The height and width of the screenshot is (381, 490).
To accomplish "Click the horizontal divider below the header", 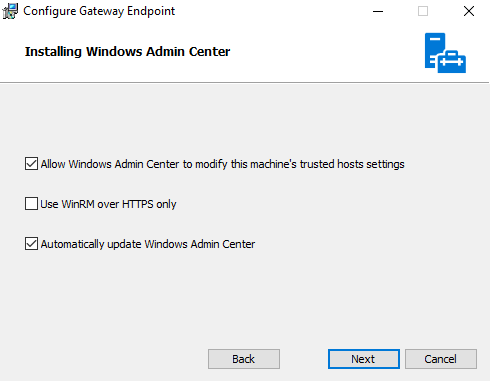I will click(x=245, y=82).
